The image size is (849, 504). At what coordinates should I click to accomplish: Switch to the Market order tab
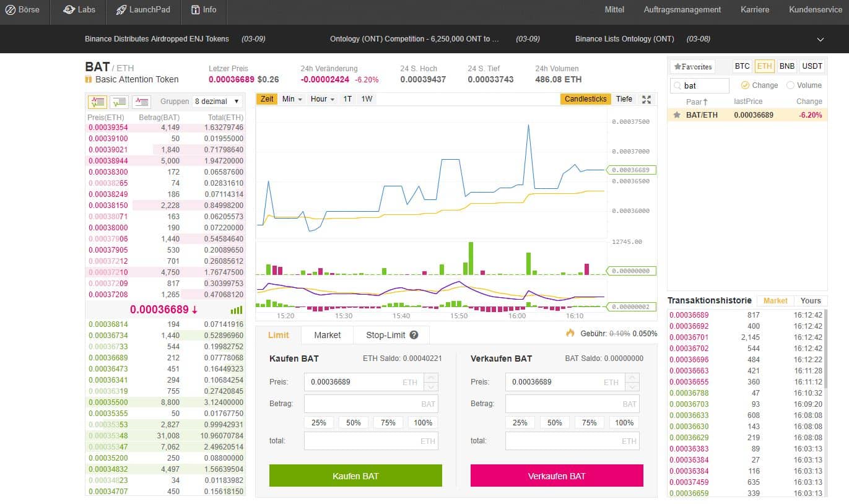point(327,335)
